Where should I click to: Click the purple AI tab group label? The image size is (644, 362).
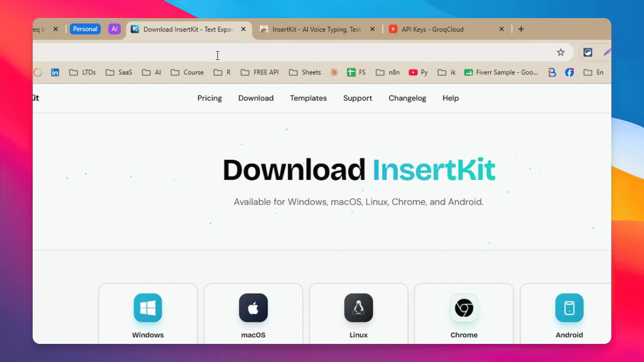[115, 29]
